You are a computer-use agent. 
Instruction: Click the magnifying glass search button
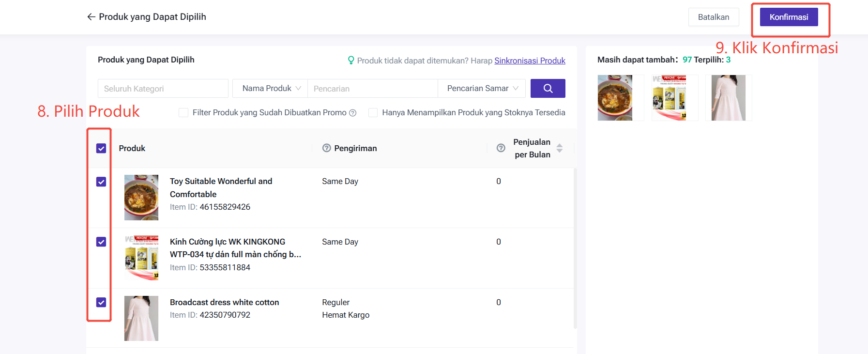[548, 89]
